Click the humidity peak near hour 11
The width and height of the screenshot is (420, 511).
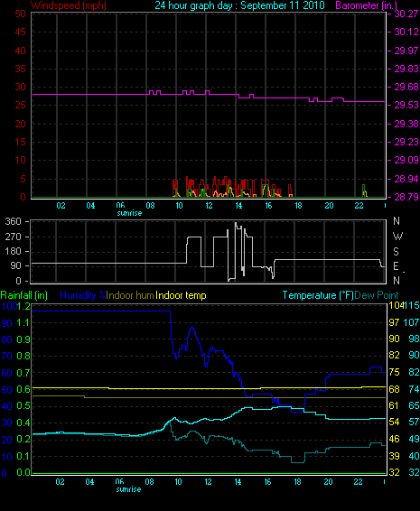[192, 328]
